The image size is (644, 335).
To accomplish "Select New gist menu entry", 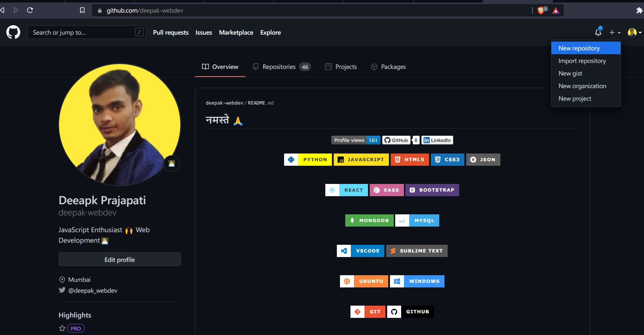I will (x=586, y=73).
